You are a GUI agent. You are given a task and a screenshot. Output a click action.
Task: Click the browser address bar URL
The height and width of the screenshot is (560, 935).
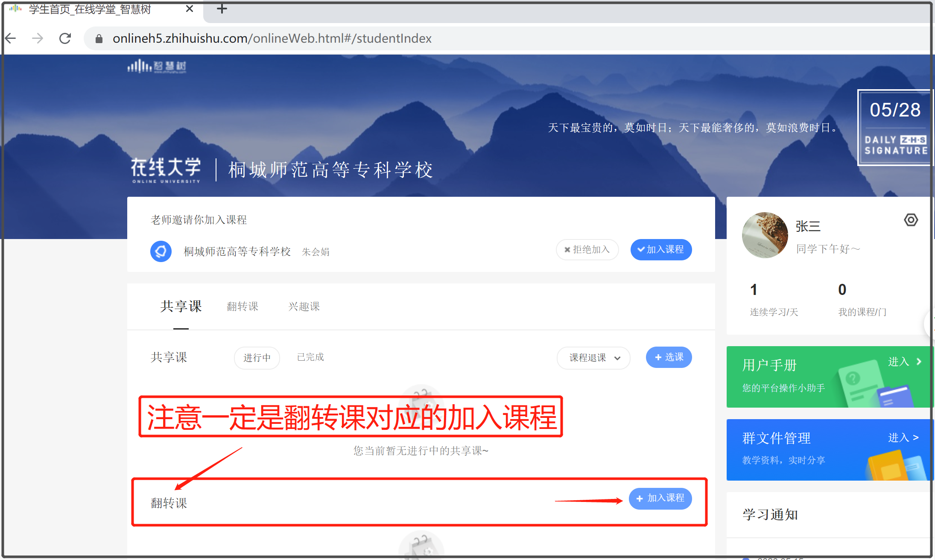click(x=272, y=38)
